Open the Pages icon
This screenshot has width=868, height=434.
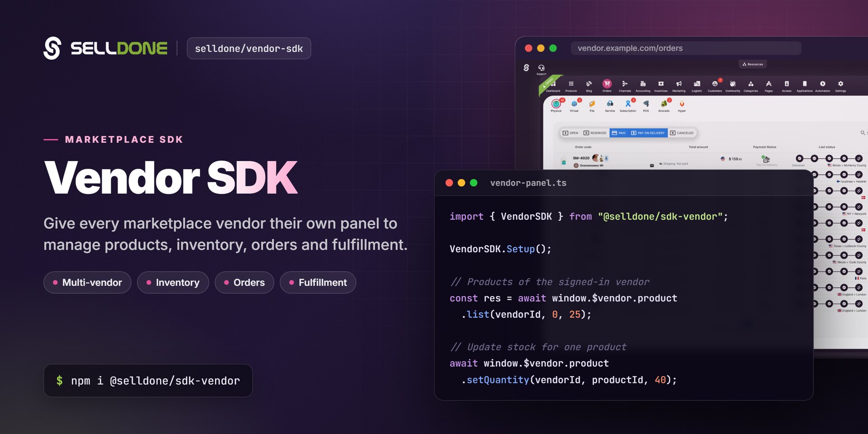click(x=769, y=86)
